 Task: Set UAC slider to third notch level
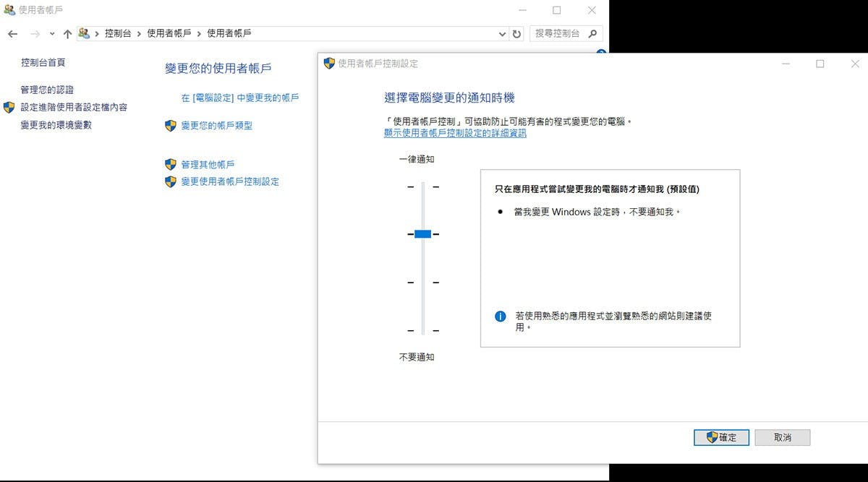point(423,283)
